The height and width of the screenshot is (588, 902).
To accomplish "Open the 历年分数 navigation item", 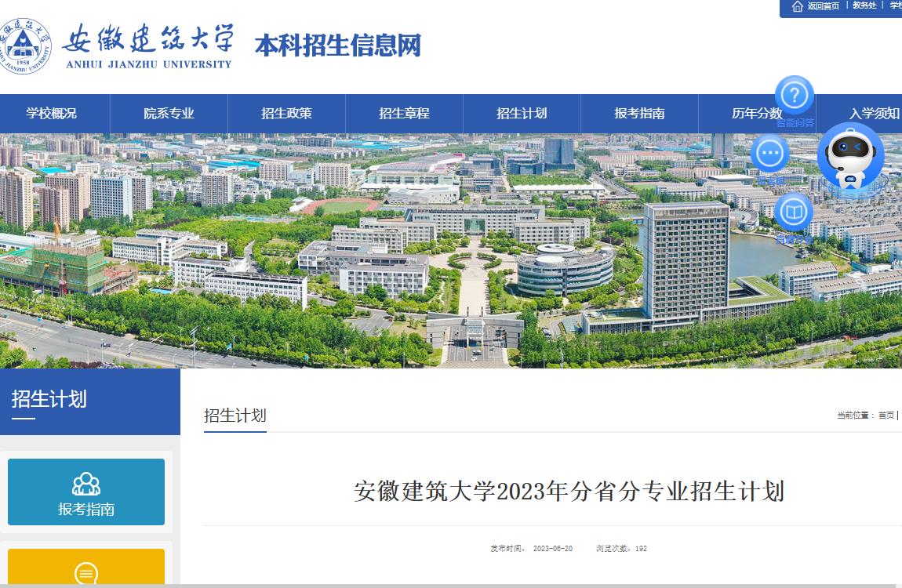I will click(x=757, y=113).
